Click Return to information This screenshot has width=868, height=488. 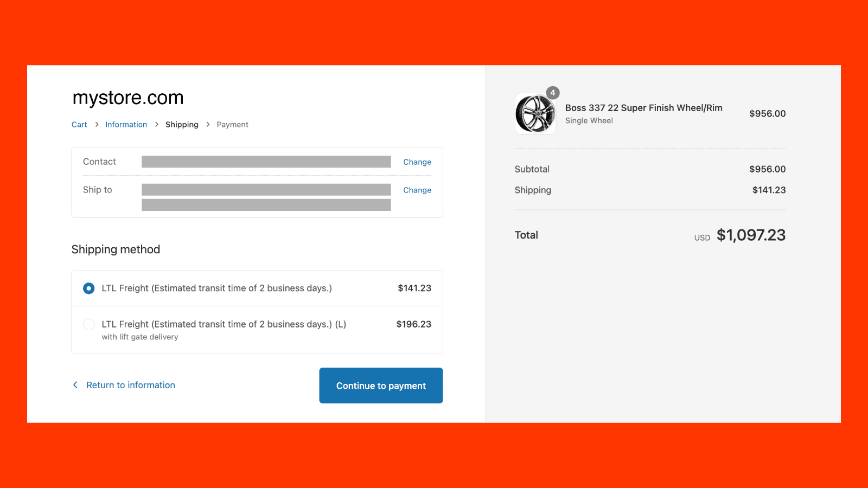click(x=130, y=385)
